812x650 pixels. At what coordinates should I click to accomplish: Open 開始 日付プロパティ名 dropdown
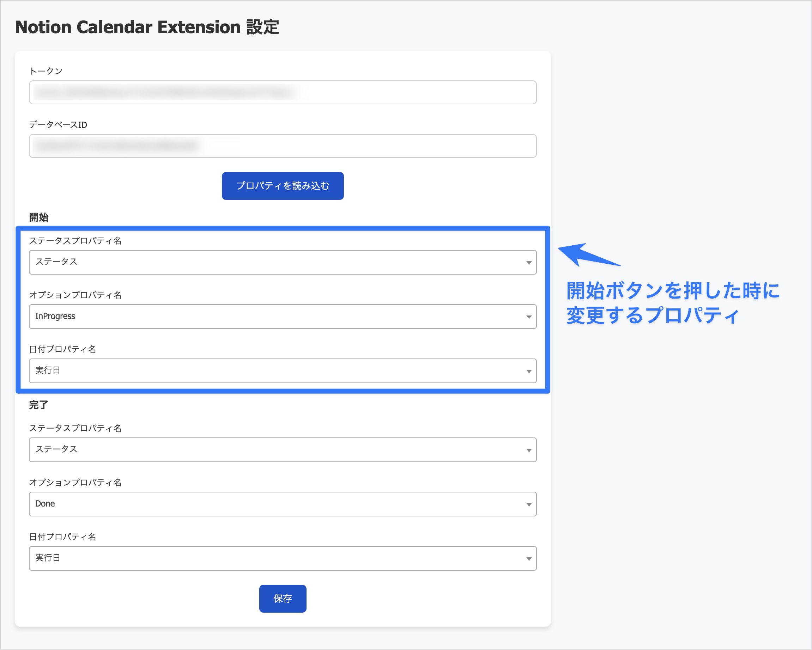(283, 371)
